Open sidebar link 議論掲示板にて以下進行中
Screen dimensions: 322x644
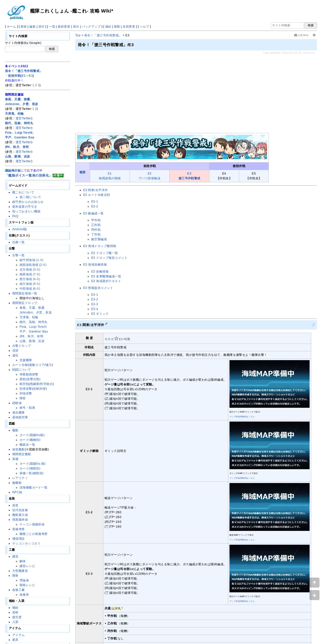(x=24, y=171)
